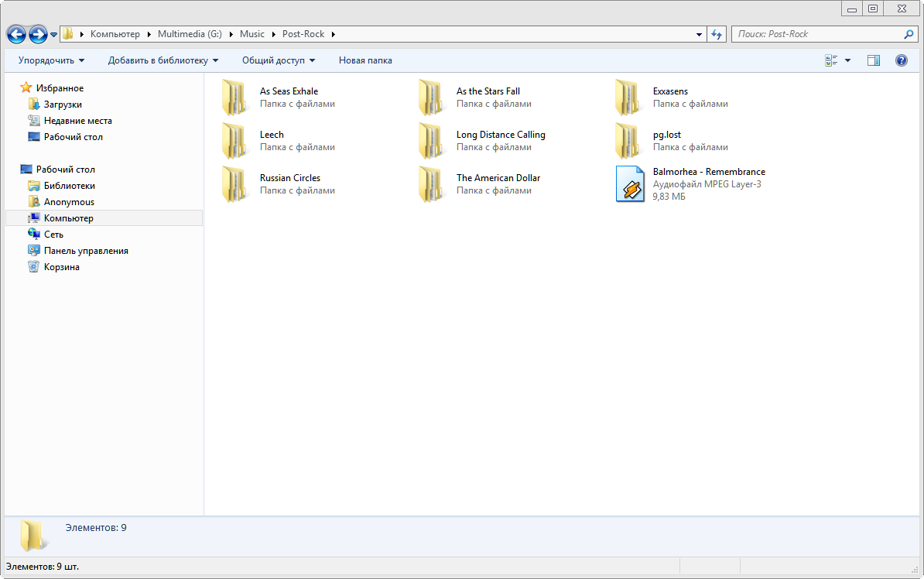Image resolution: width=924 pixels, height=579 pixels.
Task: Select the As Seas Exhale folder icon
Action: click(x=234, y=98)
